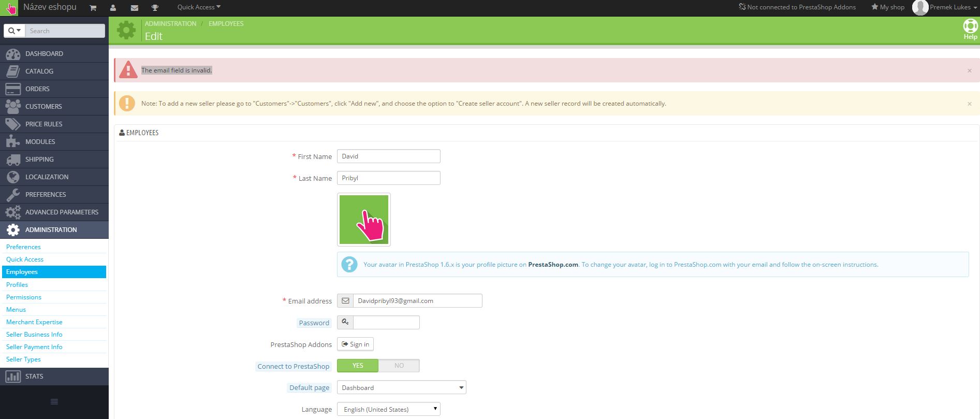Viewport: 980px width, 419px height.
Task: Click the Modules puzzle piece icon
Action: click(x=13, y=142)
